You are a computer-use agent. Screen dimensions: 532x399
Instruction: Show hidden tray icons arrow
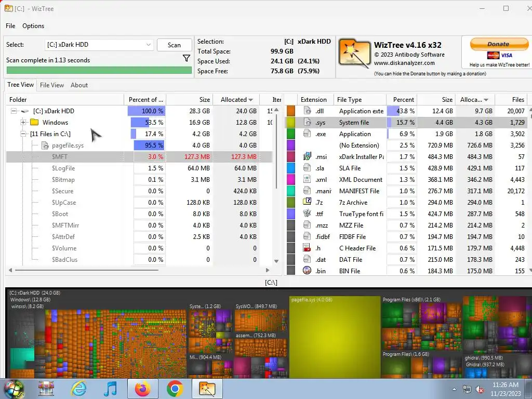click(454, 389)
